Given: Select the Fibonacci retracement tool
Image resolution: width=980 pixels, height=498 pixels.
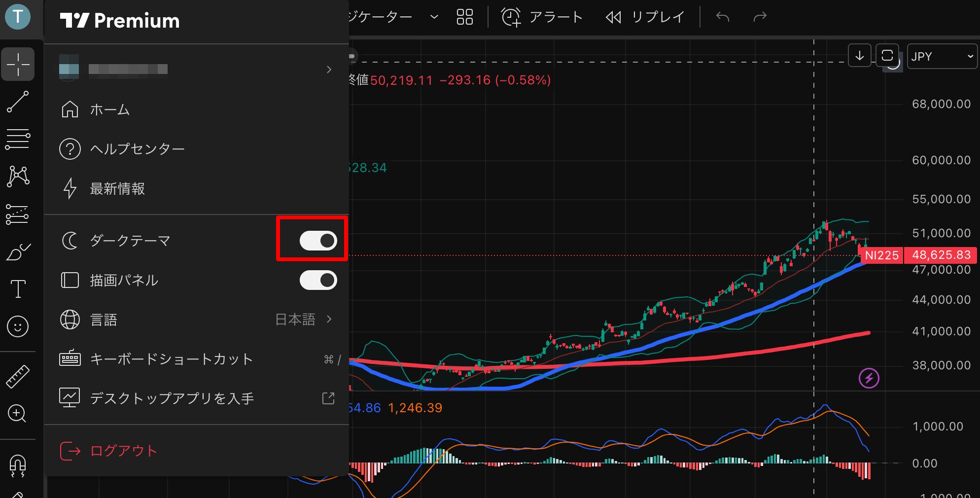Looking at the screenshot, I should coord(18,139).
